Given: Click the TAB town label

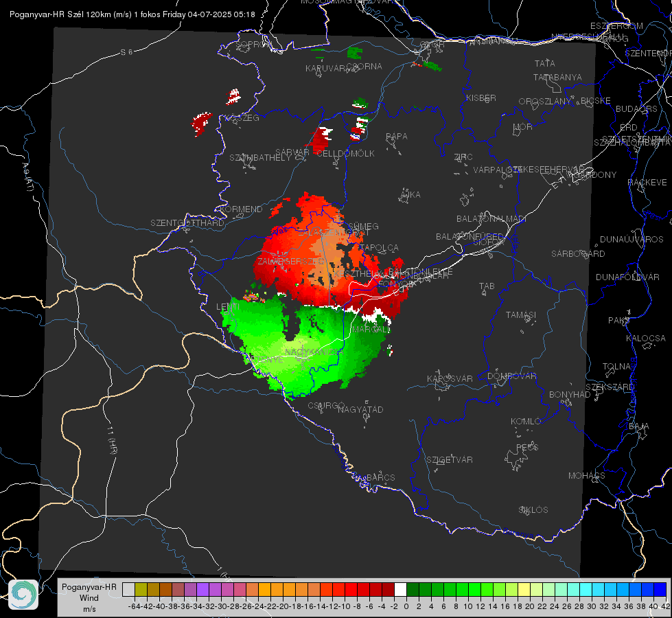Looking at the screenshot, I should point(487,286).
